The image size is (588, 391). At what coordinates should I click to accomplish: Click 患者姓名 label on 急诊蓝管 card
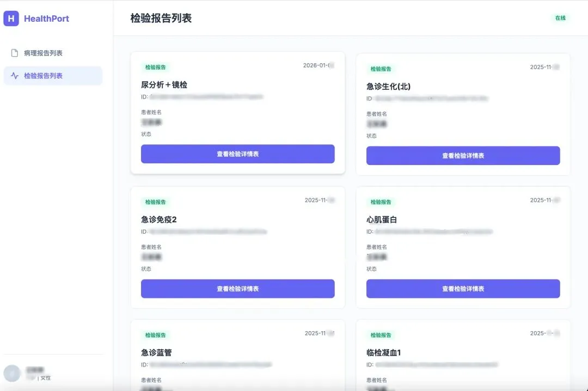(x=151, y=380)
